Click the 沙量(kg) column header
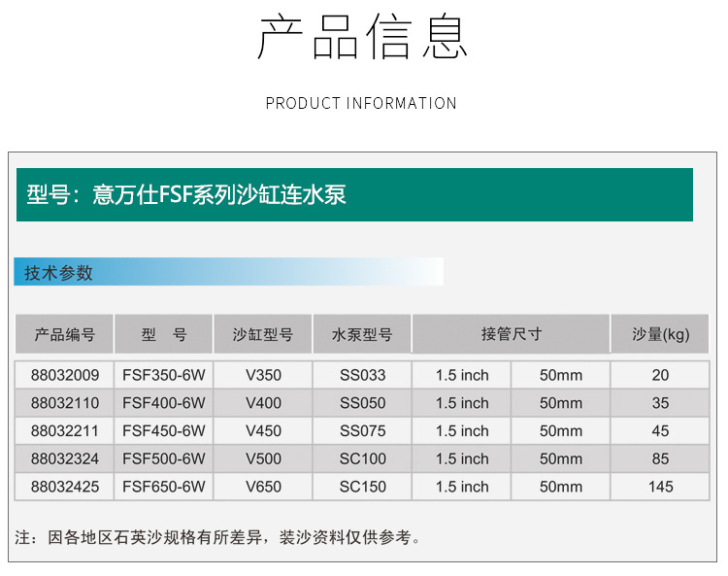The image size is (728, 576). pyautogui.click(x=660, y=334)
